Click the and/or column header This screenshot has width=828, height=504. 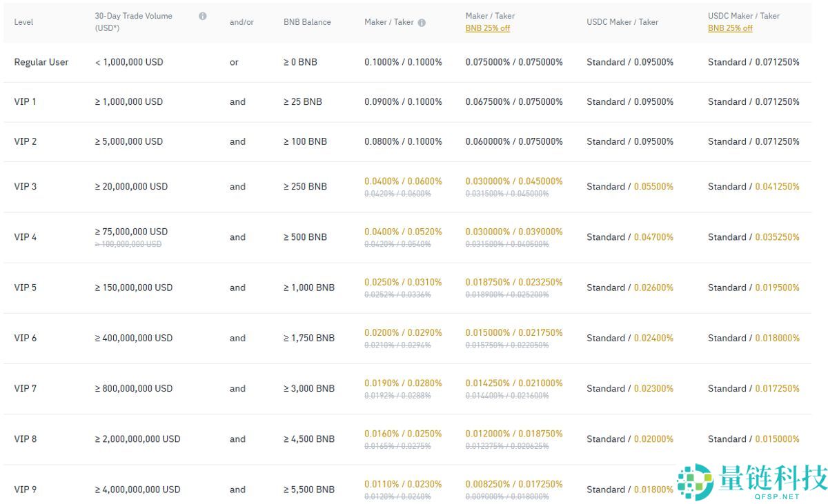pyautogui.click(x=241, y=22)
